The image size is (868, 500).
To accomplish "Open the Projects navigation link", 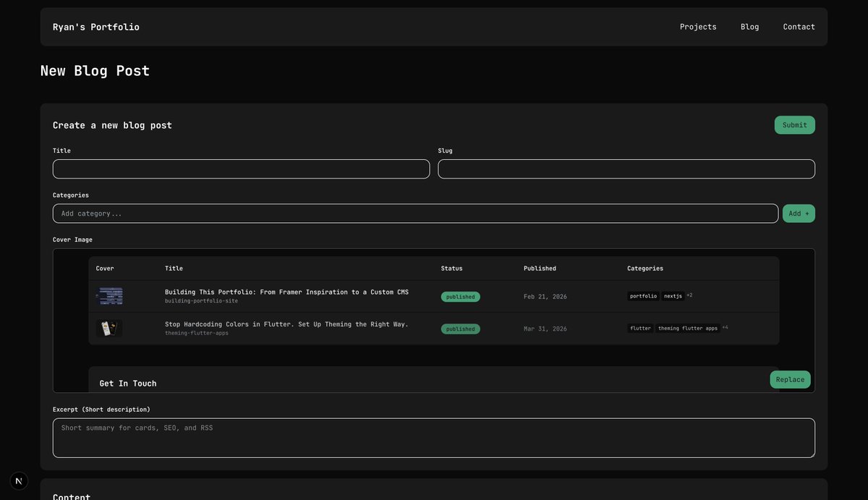I will point(698,27).
